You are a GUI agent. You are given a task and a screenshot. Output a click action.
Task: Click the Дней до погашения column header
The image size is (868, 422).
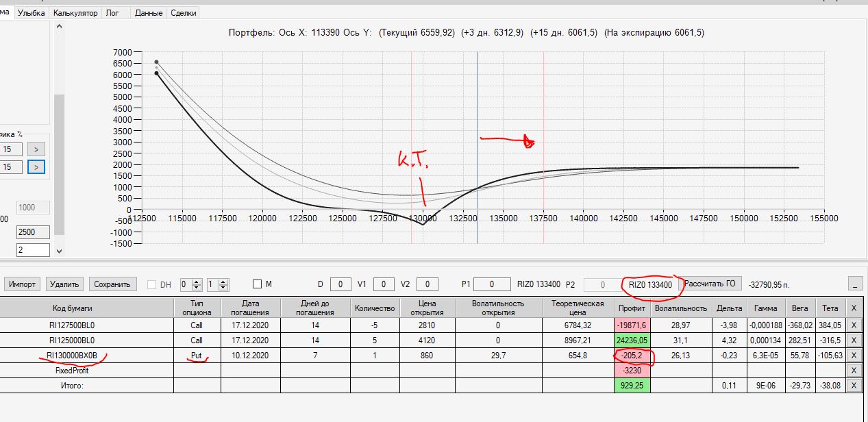pos(315,308)
